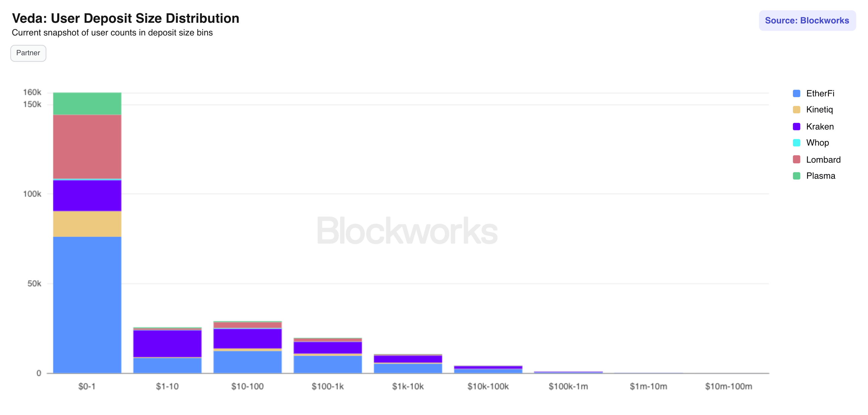
Task: Click EtherFi segment of $1-10 bar
Action: [x=167, y=365]
